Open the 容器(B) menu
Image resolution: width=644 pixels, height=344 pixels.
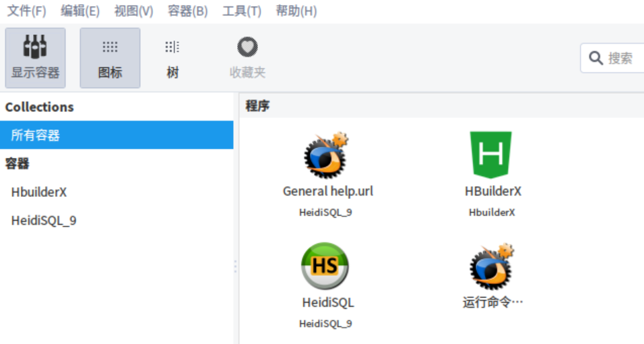188,11
